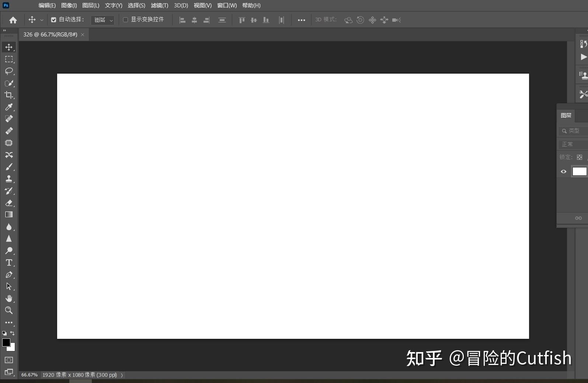Hide the layer via eye icon

coord(563,172)
